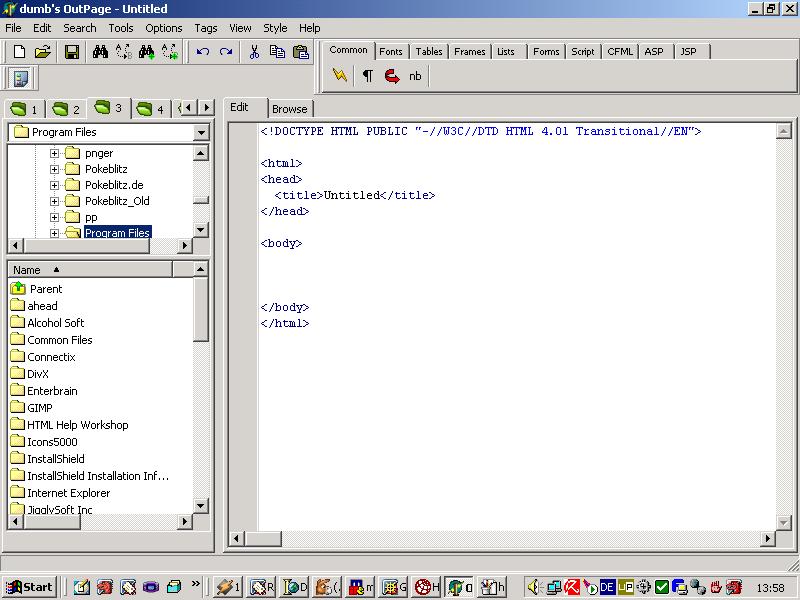Expand the Pokeblitz.de folder
The image size is (800, 600).
pos(54,185)
